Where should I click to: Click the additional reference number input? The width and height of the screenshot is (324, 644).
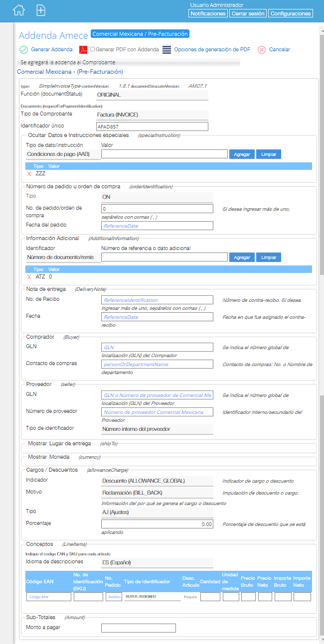pos(164,258)
